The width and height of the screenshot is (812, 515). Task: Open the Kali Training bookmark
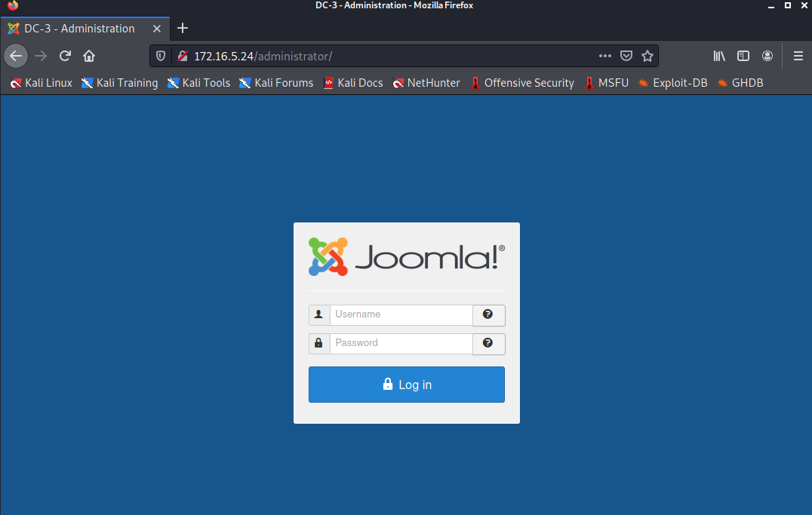[120, 83]
